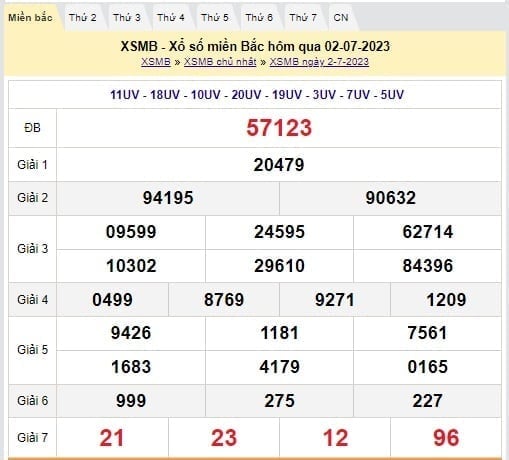The image size is (509, 460).
Task: Click the Giải 7 label
Action: (32, 437)
